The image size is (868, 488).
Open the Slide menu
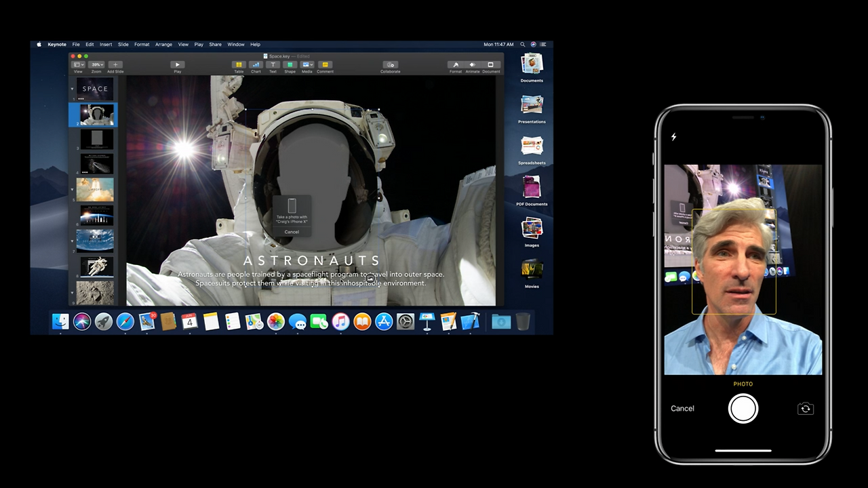click(123, 45)
